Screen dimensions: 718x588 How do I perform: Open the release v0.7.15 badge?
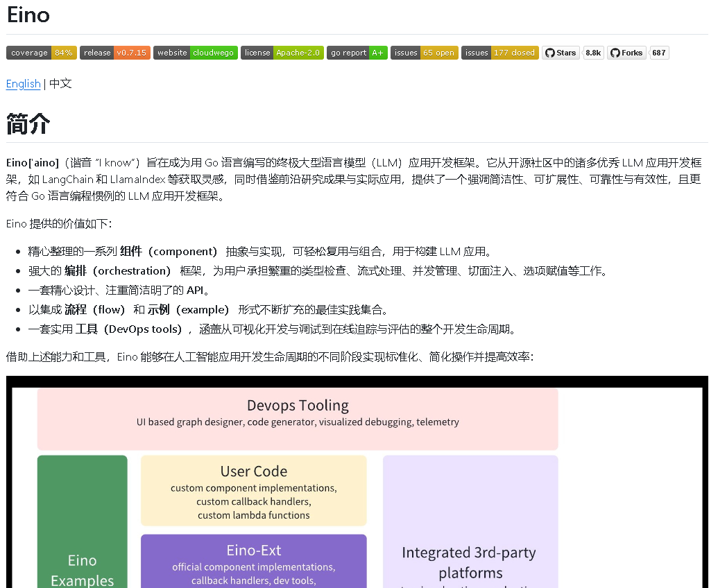click(115, 53)
